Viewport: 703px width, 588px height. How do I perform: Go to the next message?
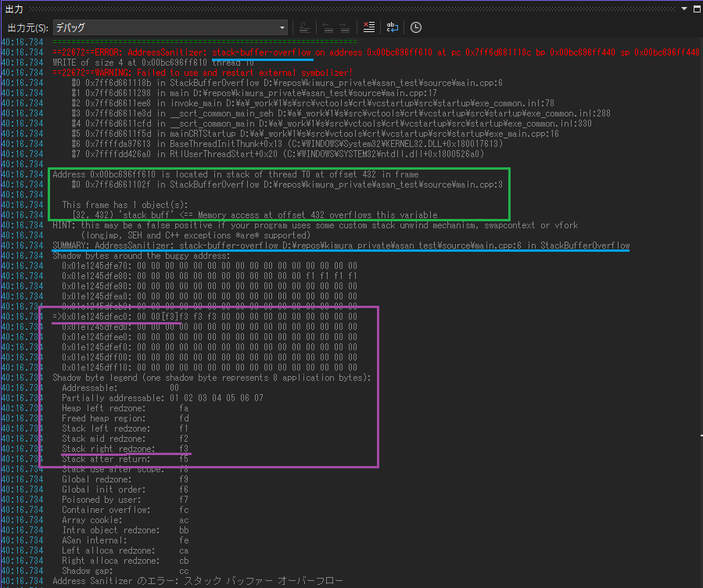click(345, 27)
